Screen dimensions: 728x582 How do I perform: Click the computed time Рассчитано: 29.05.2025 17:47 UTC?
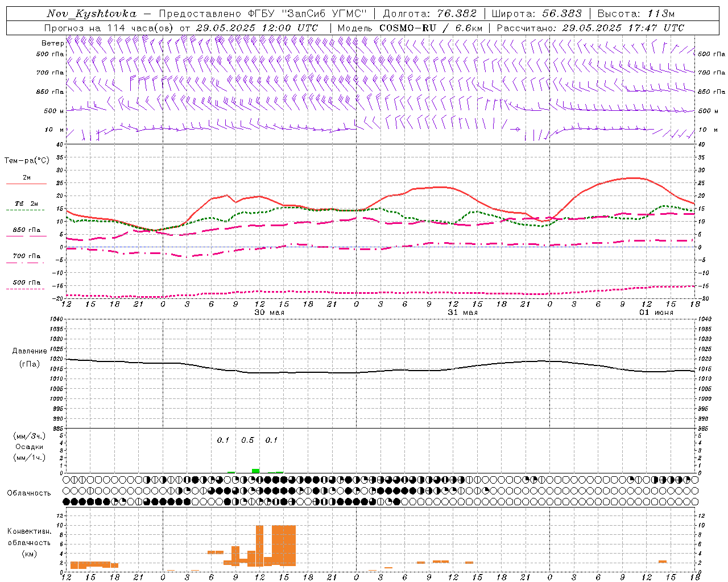click(x=590, y=28)
